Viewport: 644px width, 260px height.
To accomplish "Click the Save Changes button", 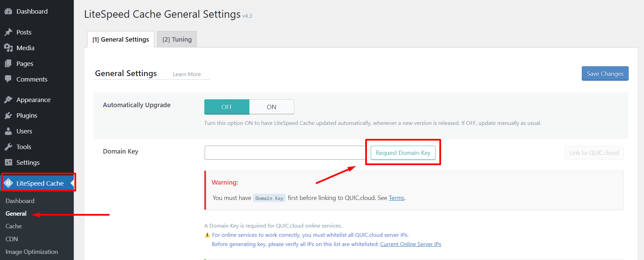I will (x=605, y=73).
